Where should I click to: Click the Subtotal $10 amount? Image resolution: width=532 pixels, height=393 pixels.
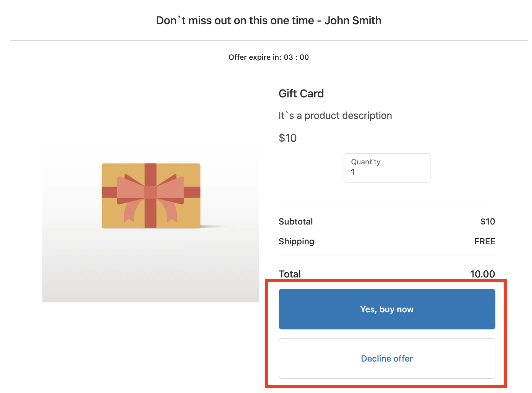pos(488,221)
